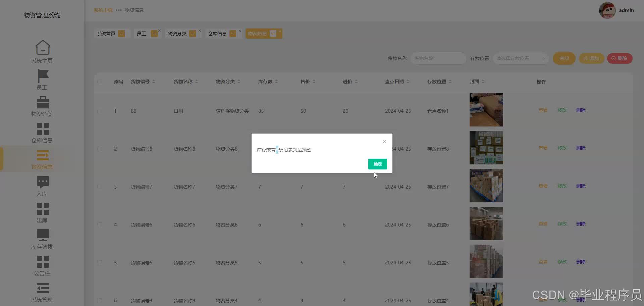Click the 物资信息 tab's icon
Screen dimensions: 644x306
273,34
